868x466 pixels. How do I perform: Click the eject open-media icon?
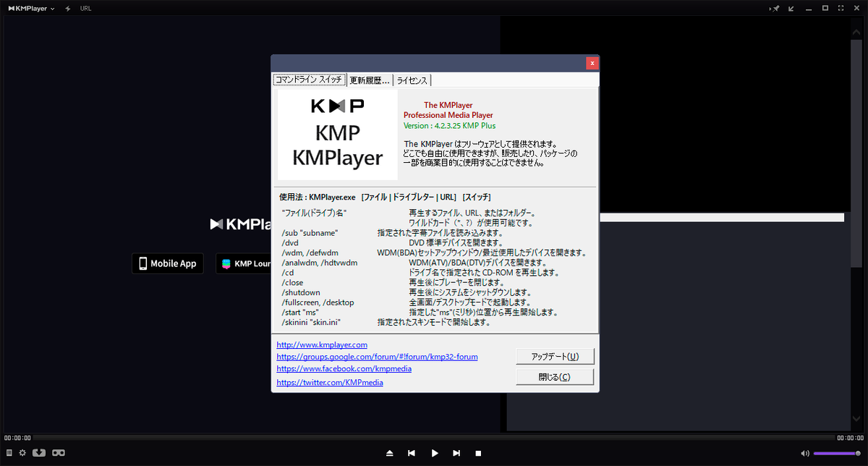pyautogui.click(x=390, y=453)
